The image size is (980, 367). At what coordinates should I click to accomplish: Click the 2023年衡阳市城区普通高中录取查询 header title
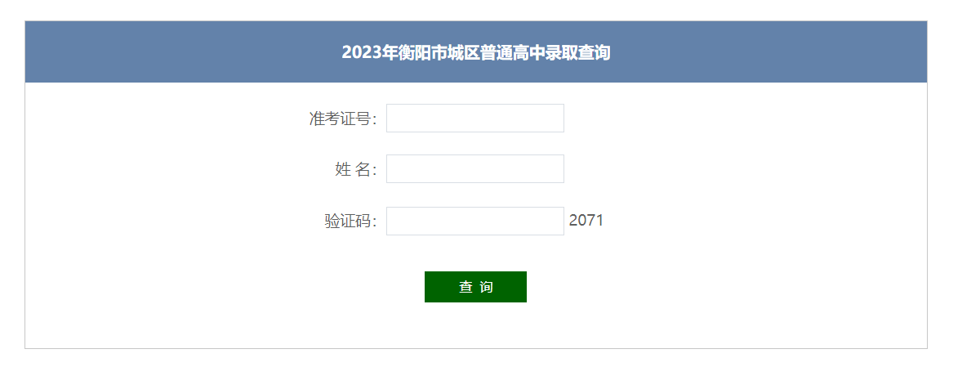[x=476, y=53]
